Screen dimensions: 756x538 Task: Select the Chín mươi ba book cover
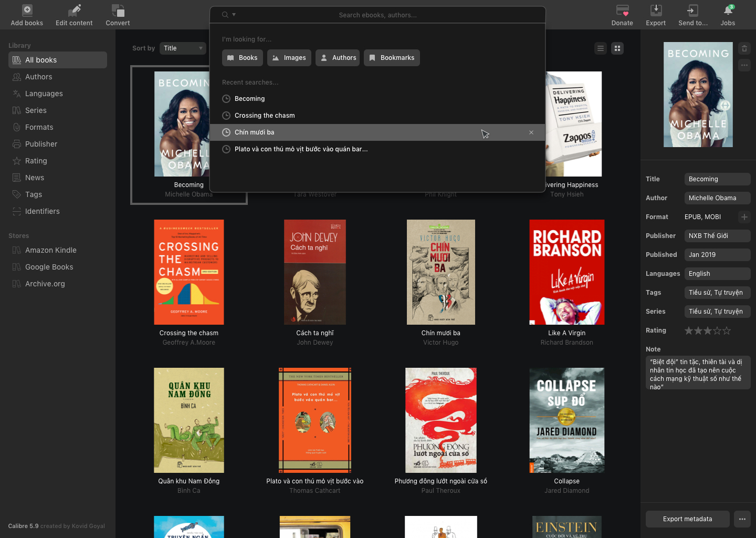point(441,272)
